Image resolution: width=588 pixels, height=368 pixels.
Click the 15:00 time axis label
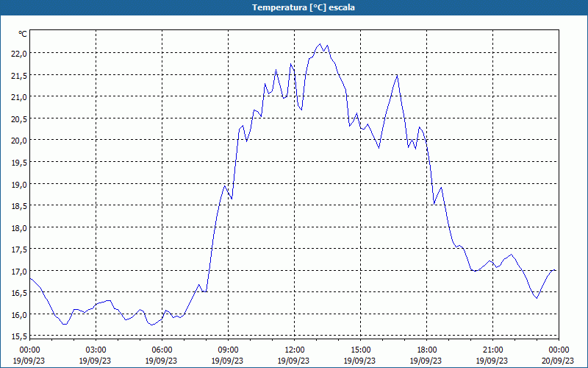tap(360, 350)
